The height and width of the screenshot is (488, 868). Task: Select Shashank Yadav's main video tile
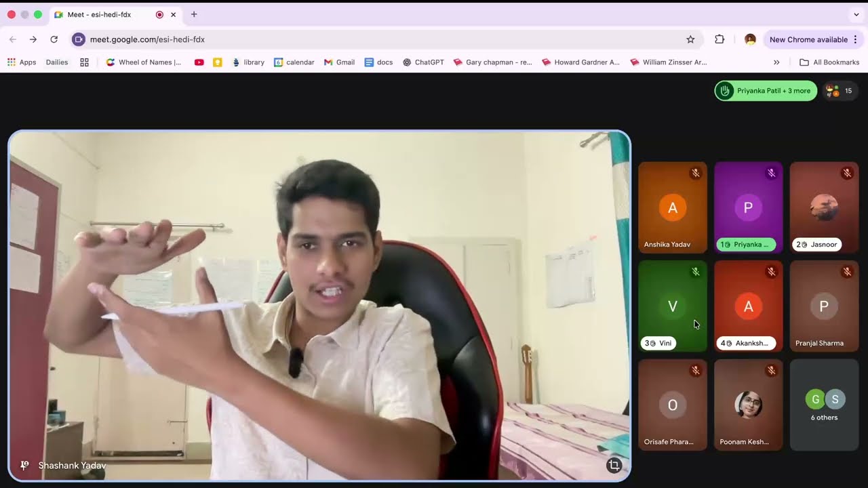(319, 306)
